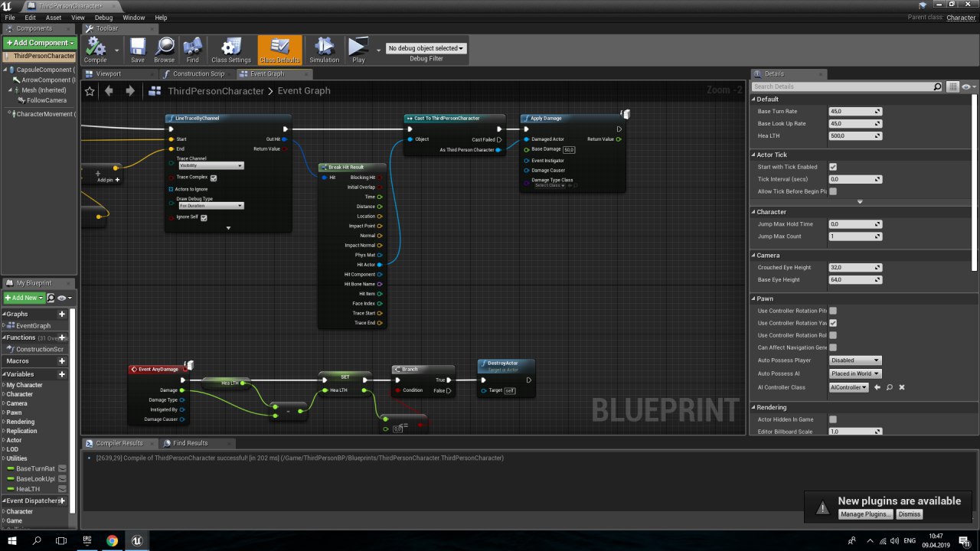This screenshot has height=551, width=980.
Task: Collapse the Pawn section in Details
Action: 753,298
